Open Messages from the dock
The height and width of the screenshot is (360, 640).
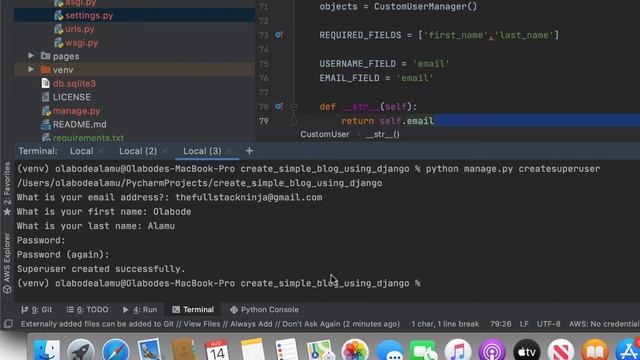pos(389,350)
